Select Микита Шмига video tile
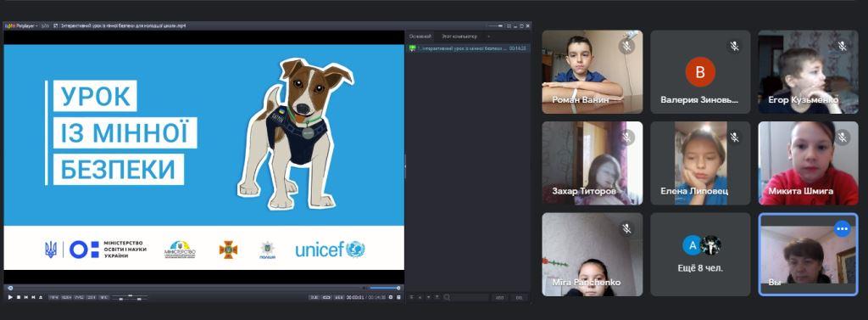Image resolution: width=868 pixels, height=320 pixels. point(808,163)
